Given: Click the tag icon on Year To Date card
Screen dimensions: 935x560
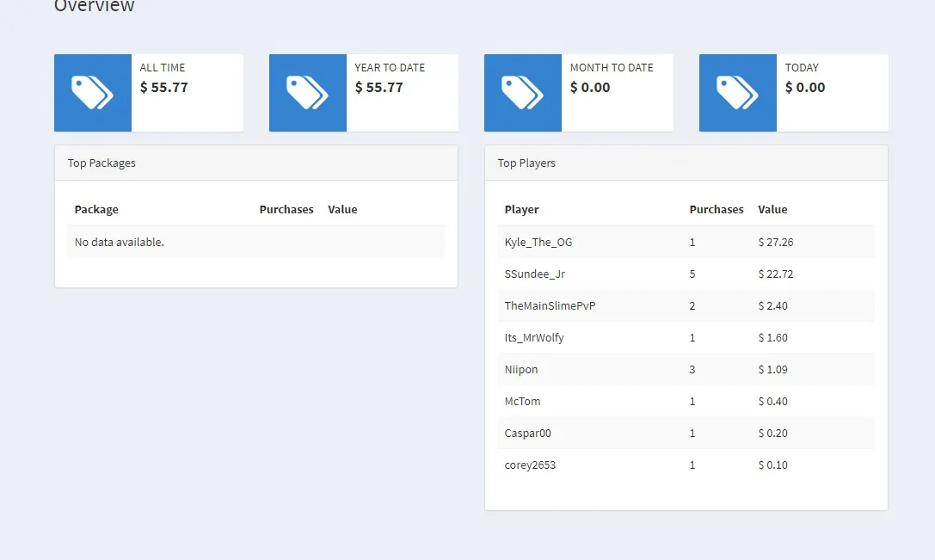Looking at the screenshot, I should pyautogui.click(x=307, y=92).
